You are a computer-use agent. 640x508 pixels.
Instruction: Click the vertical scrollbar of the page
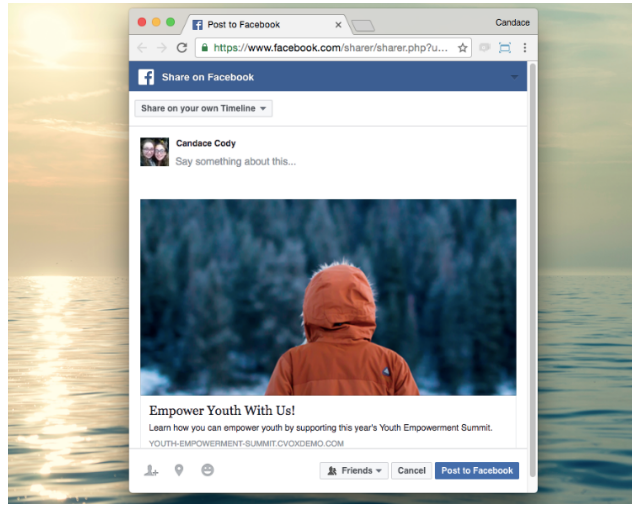[532, 269]
